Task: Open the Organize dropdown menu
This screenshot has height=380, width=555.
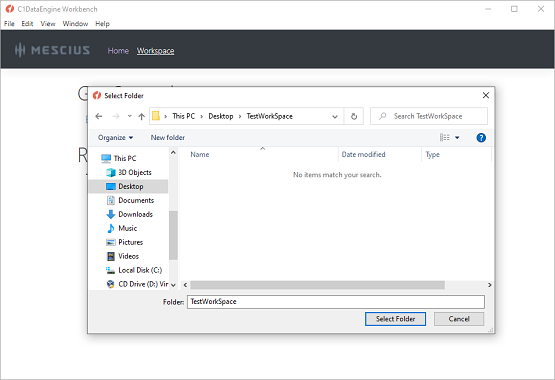Action: pyautogui.click(x=115, y=138)
